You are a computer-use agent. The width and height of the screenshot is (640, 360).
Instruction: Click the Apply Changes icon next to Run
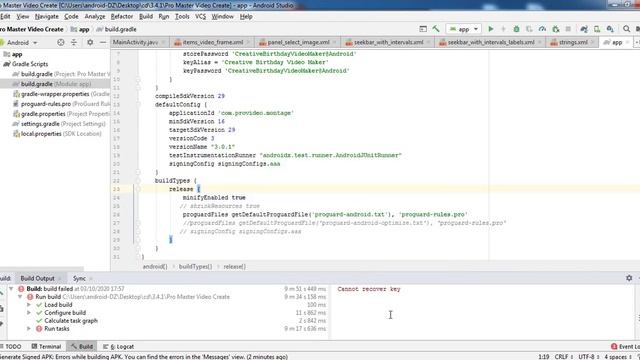click(x=503, y=29)
